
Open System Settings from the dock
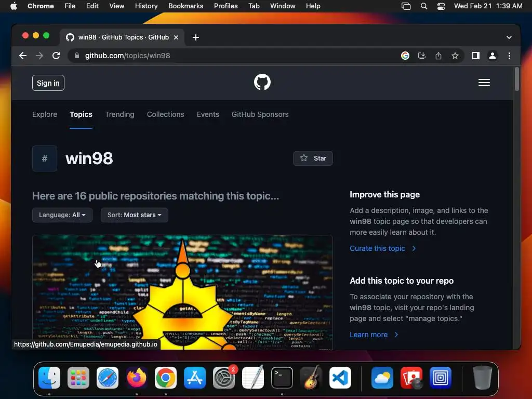click(x=224, y=378)
